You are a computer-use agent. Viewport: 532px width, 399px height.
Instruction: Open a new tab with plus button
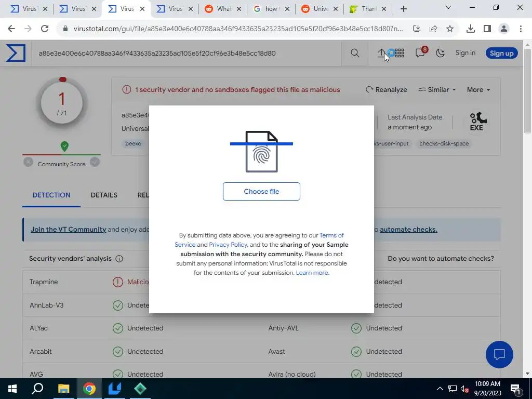(403, 9)
